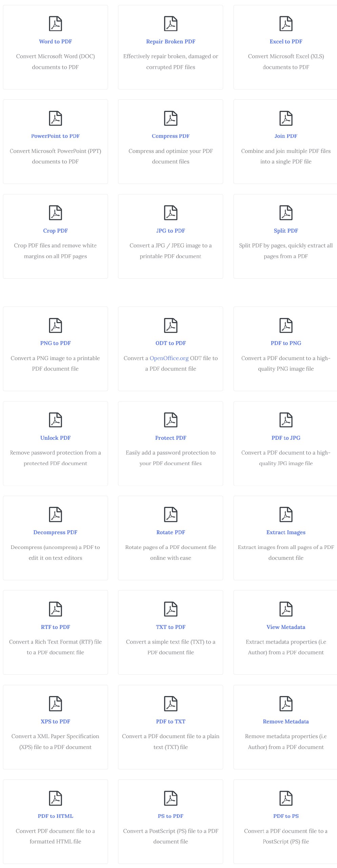337x868 pixels.
Task: Open the PDF to JPG link
Action: 286,438
